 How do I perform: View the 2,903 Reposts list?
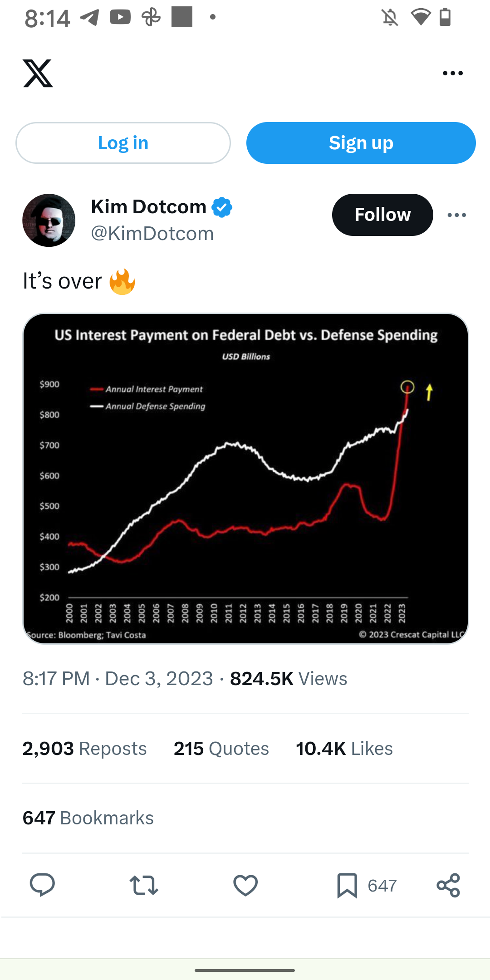(x=85, y=749)
